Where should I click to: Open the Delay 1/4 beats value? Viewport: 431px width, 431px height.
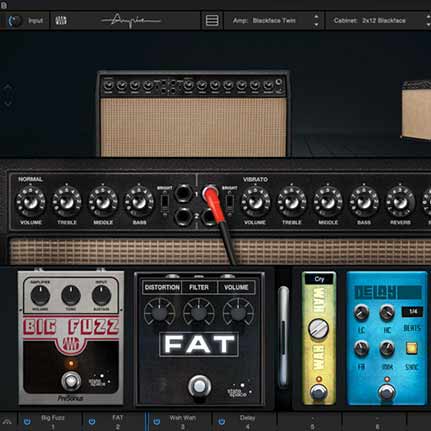[x=413, y=312]
